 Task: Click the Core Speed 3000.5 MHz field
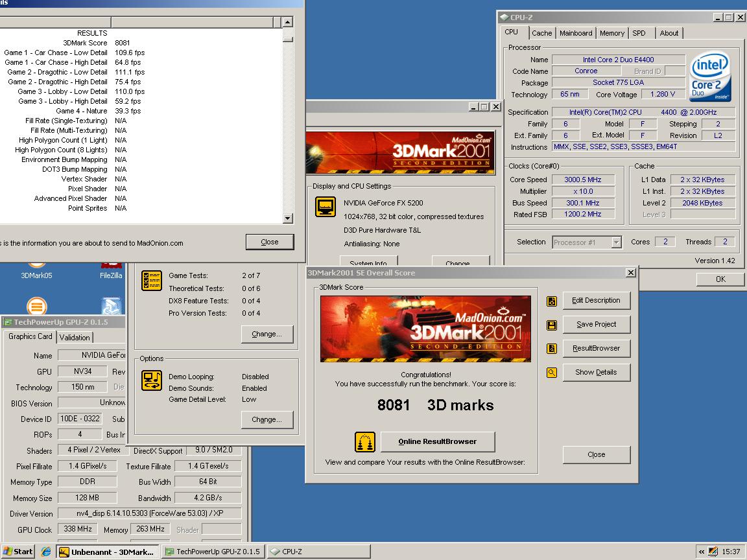[583, 180]
